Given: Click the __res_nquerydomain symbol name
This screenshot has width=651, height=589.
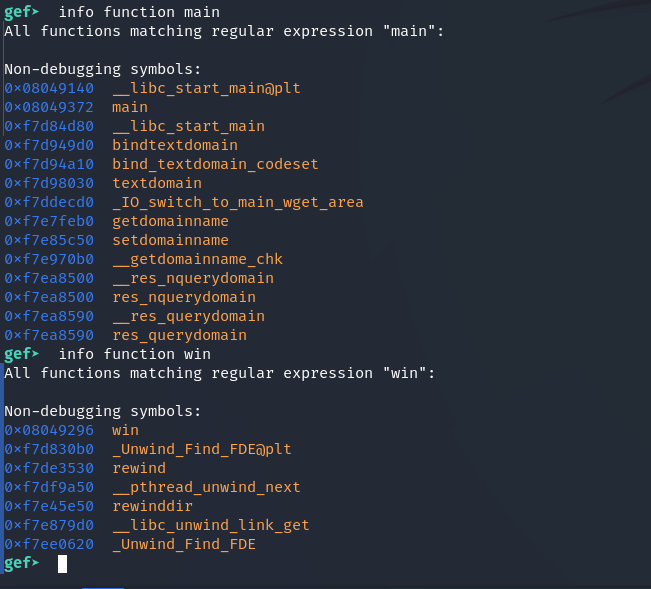Looking at the screenshot, I should coord(192,278).
